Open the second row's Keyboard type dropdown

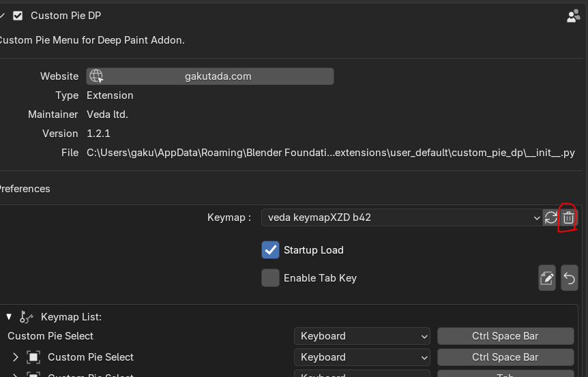pyautogui.click(x=362, y=357)
